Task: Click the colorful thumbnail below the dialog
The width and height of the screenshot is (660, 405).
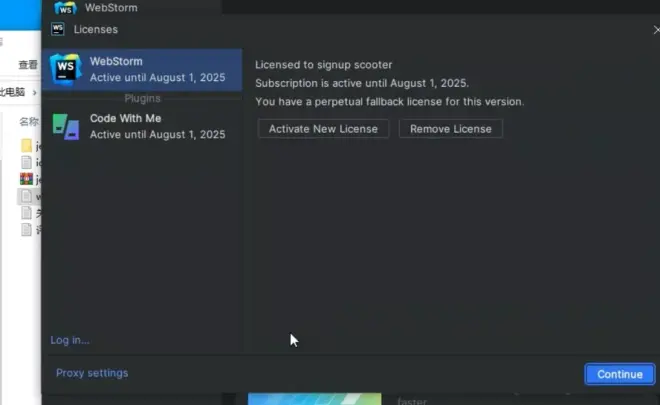Action: point(314,398)
